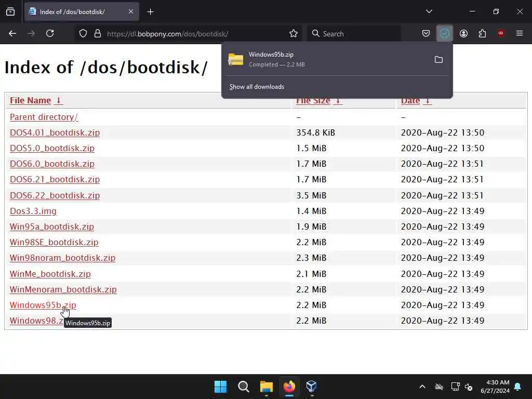The width and height of the screenshot is (532, 399).
Task: Open the uBlock Origin extension icon
Action: (501, 33)
